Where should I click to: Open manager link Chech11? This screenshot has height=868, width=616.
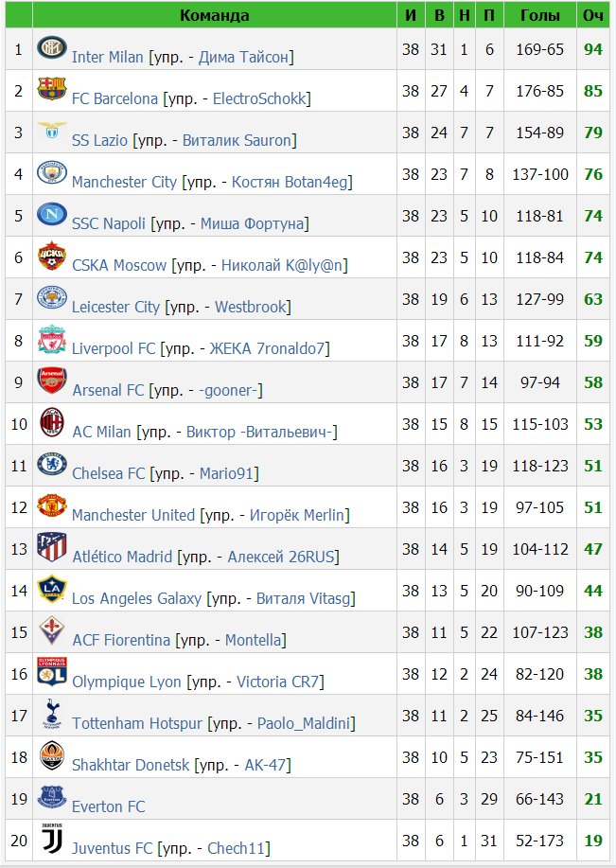coord(237,848)
